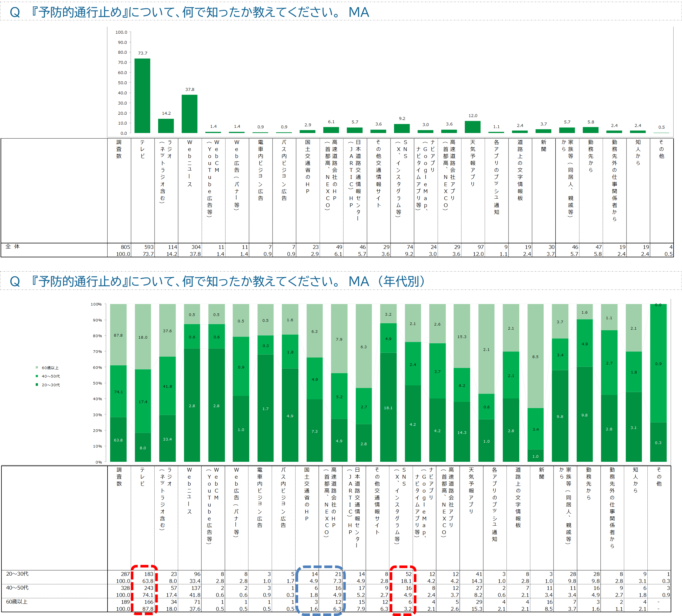This screenshot has height=616, width=682.
Task: Click the 100% y-axis tick of the stacked chart
Action: [96, 304]
